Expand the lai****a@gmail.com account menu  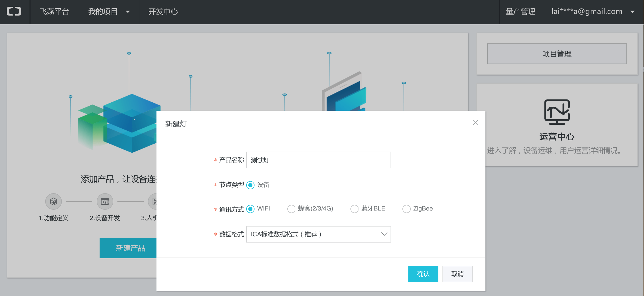click(x=593, y=12)
